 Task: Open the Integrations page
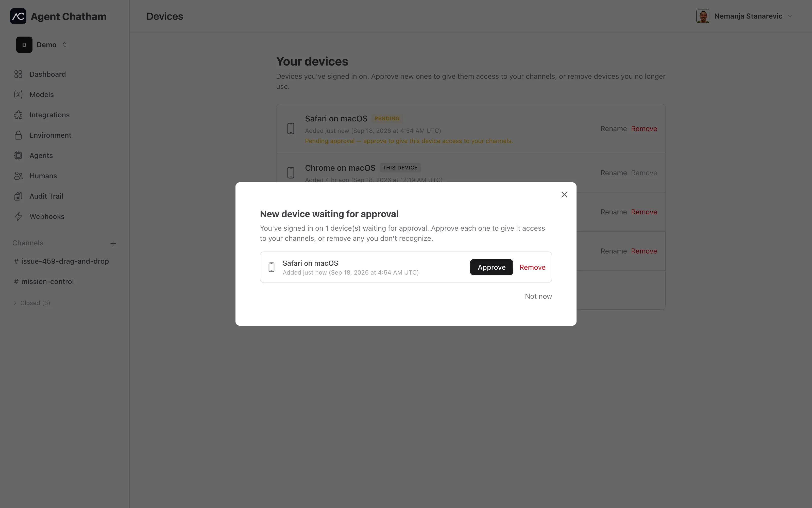tap(49, 115)
